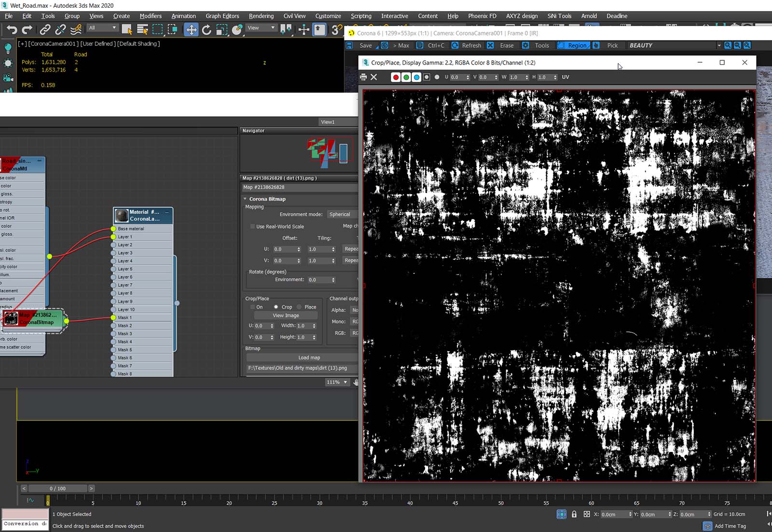Toggle the green channel display
This screenshot has height=532, width=772.
[406, 77]
